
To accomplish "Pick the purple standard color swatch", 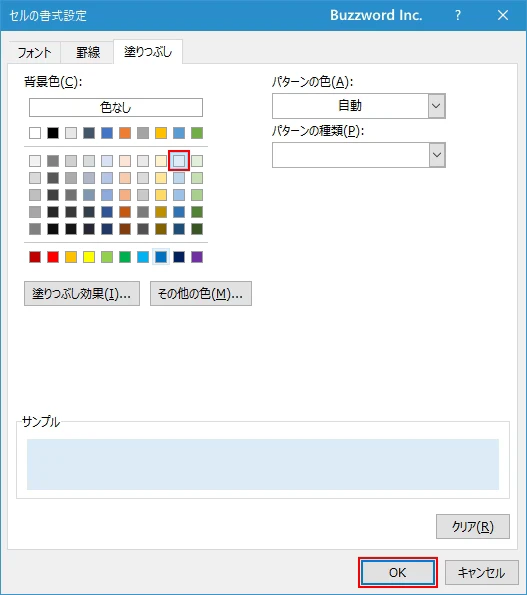I will tap(197, 257).
